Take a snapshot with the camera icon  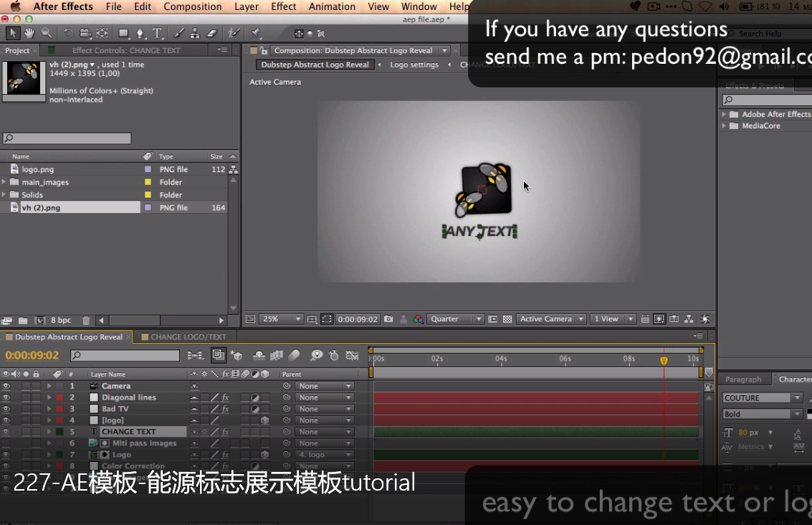(x=388, y=318)
